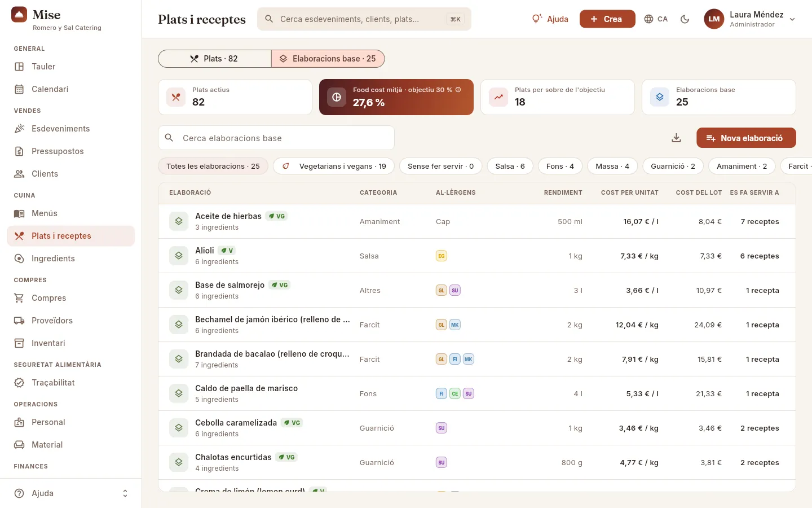Image resolution: width=812 pixels, height=508 pixels.
Task: Switch to the Plats · 82 tab
Action: tap(215, 59)
